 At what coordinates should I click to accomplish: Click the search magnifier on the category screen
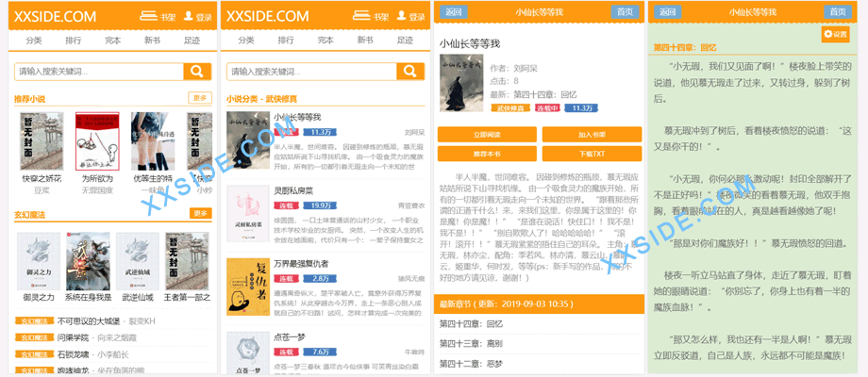410,72
